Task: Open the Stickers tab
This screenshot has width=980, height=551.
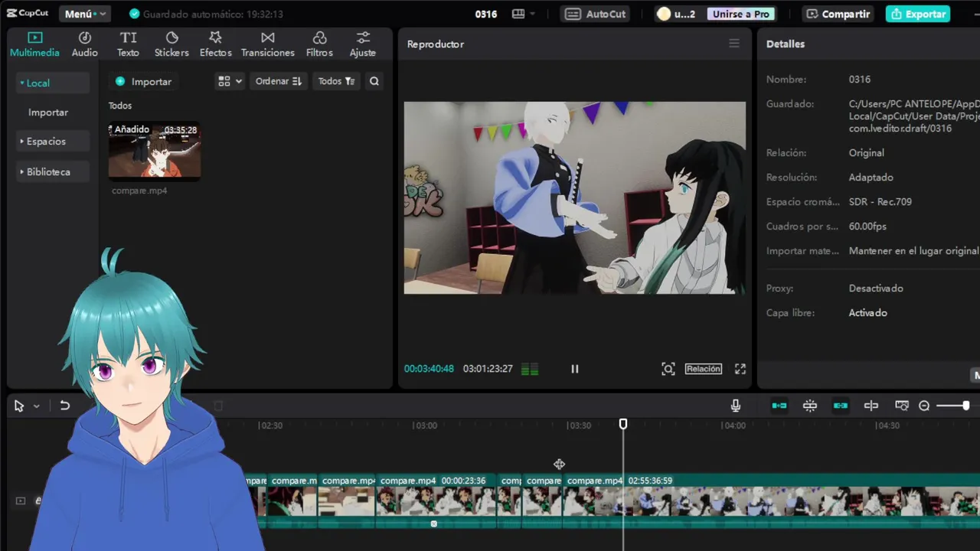Action: click(x=171, y=44)
